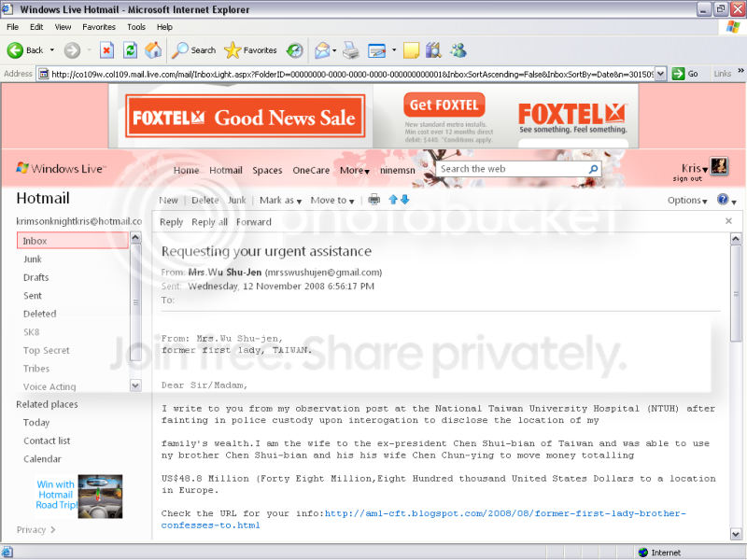Open the address bar dropdown arrow
This screenshot has width=747, height=560.
click(x=660, y=74)
